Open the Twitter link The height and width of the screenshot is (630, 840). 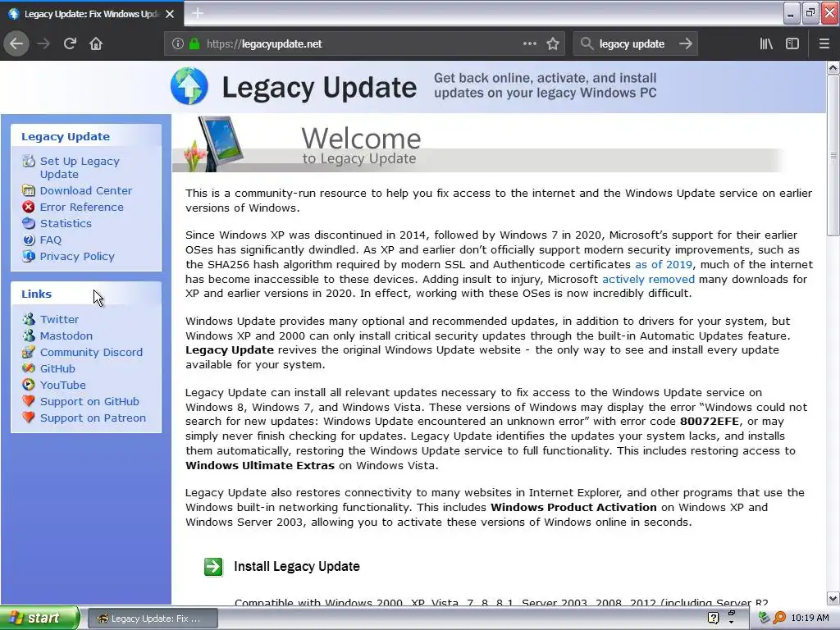pos(59,319)
